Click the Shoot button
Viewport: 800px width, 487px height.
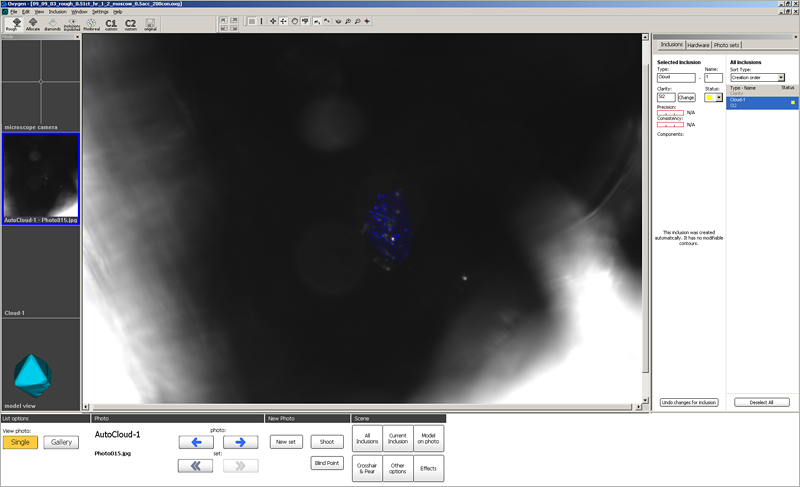point(326,442)
